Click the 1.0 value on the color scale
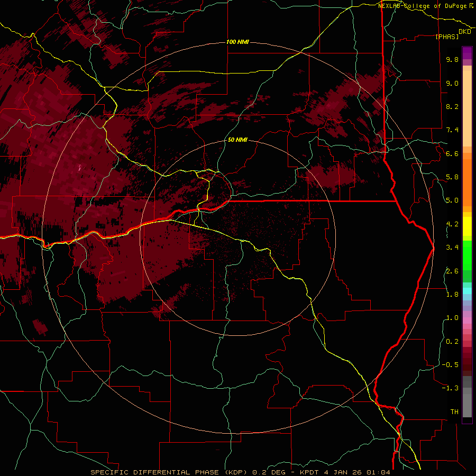Viewport: 476px width, 476px height. tap(452, 318)
